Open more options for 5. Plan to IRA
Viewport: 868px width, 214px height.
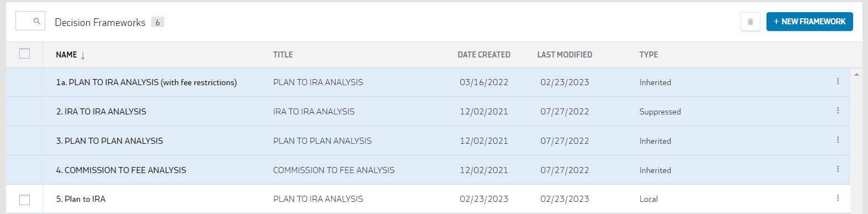click(838, 198)
